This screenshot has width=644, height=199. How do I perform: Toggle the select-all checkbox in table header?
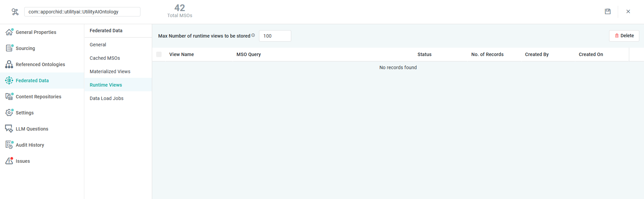point(159,54)
